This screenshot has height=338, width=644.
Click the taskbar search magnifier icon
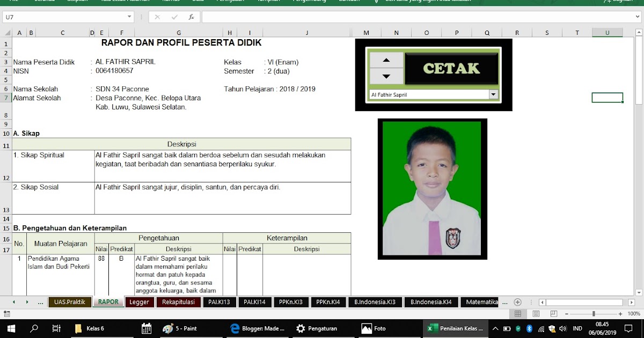pyautogui.click(x=34, y=328)
